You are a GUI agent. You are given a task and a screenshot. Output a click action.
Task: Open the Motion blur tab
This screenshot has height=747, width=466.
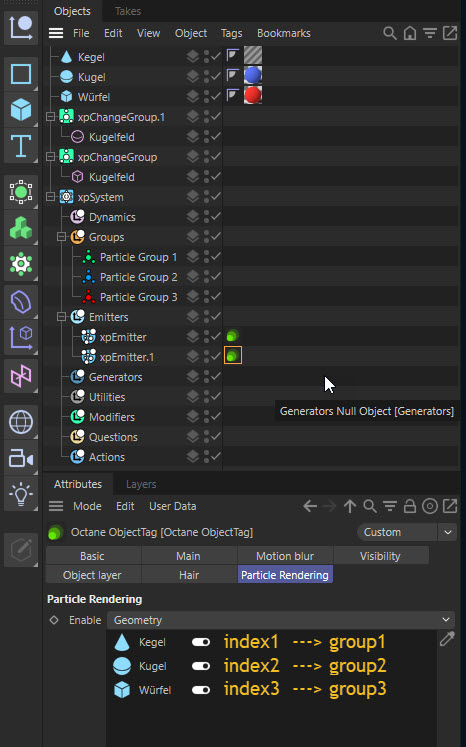click(x=285, y=556)
